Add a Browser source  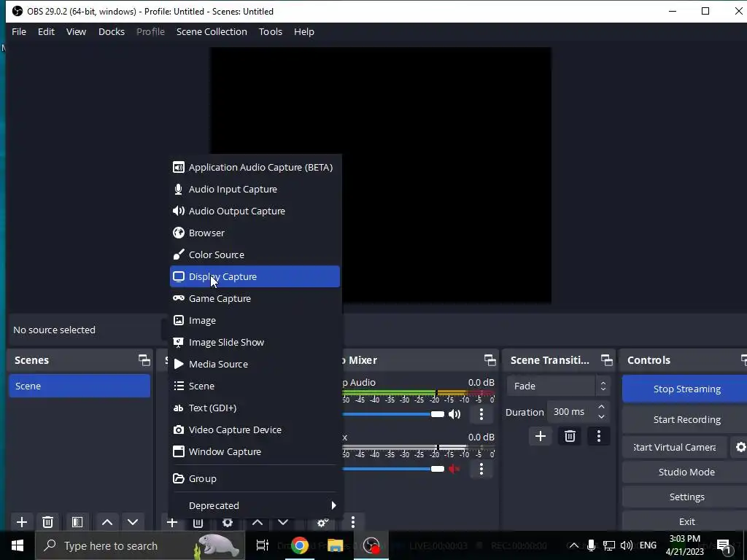coord(255,233)
